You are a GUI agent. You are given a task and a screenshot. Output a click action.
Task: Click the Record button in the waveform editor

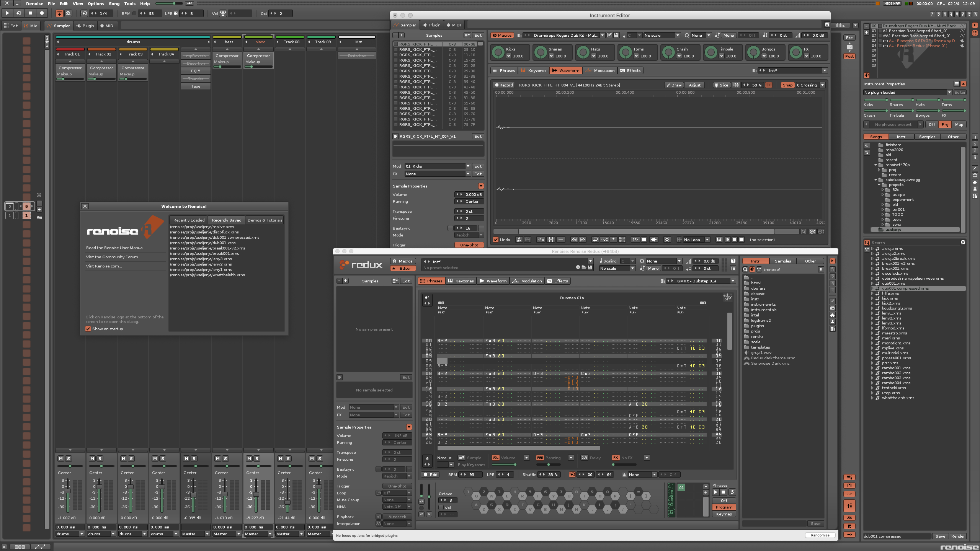coord(503,85)
